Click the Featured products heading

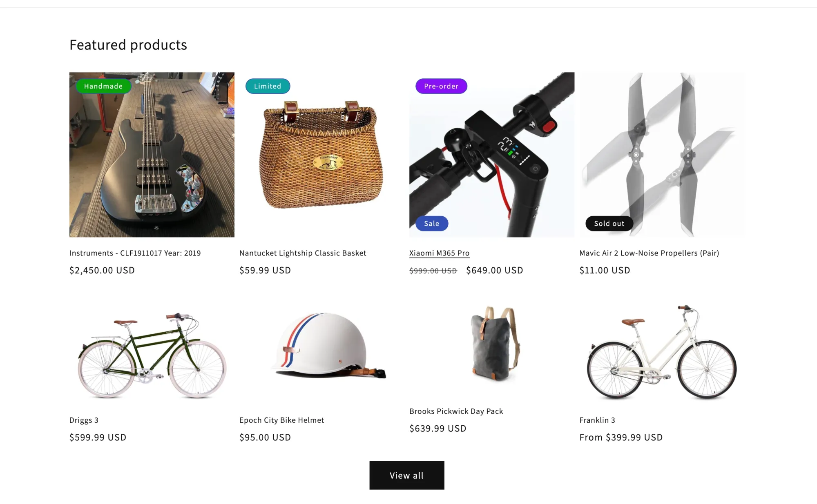[128, 44]
